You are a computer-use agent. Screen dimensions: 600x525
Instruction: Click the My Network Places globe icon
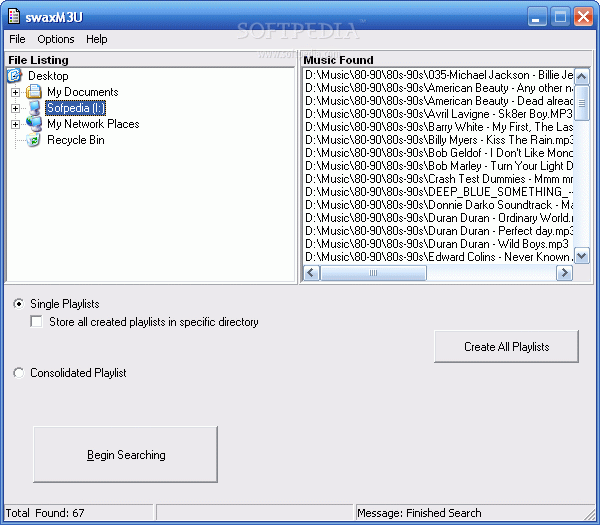[x=34, y=124]
